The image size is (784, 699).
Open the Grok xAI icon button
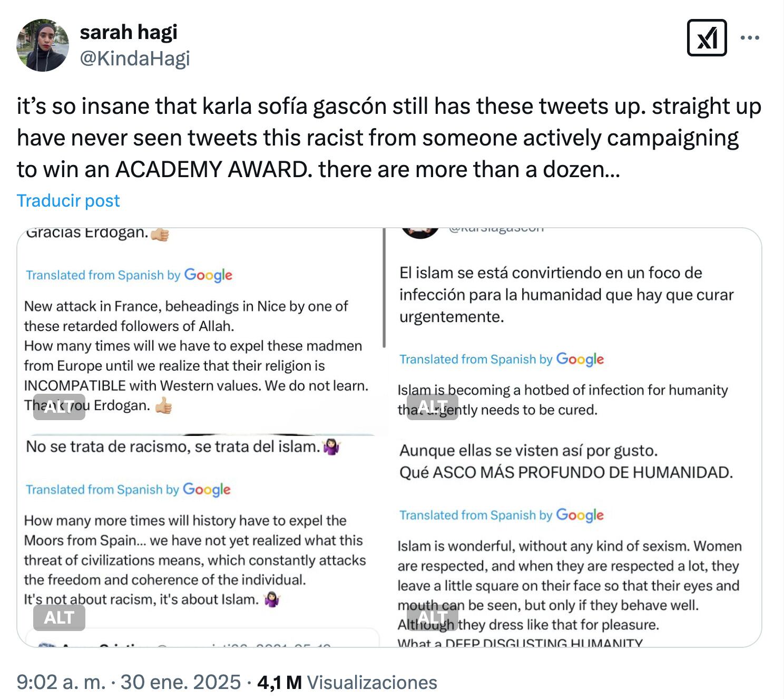click(x=707, y=38)
